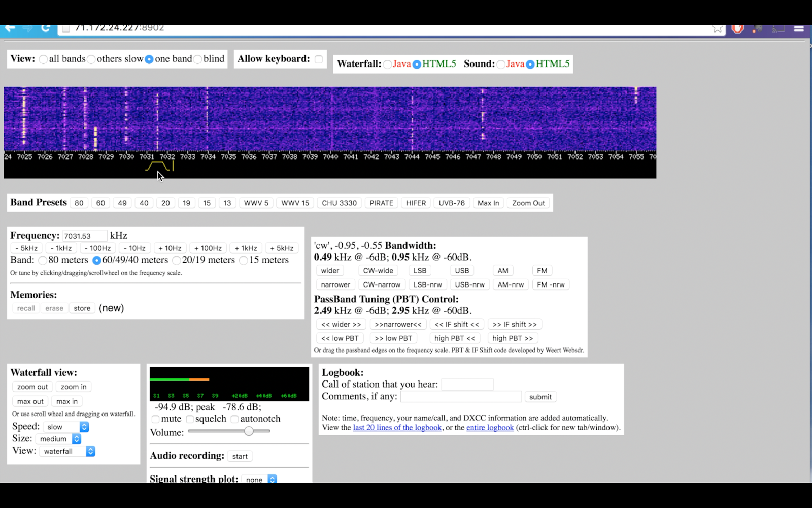Bookmark this page with the star icon
This screenshot has width=812, height=508.
pos(717,29)
